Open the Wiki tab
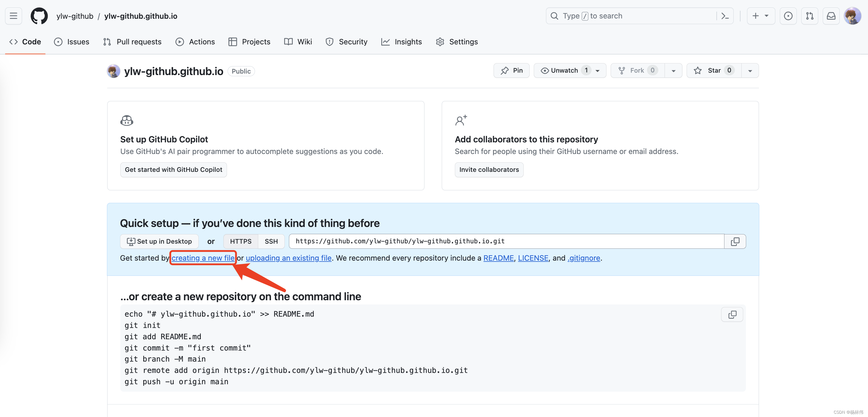The height and width of the screenshot is (417, 868). pos(298,42)
